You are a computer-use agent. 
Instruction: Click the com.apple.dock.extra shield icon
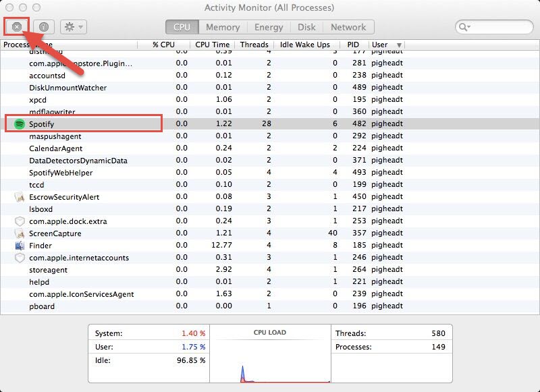(20, 221)
